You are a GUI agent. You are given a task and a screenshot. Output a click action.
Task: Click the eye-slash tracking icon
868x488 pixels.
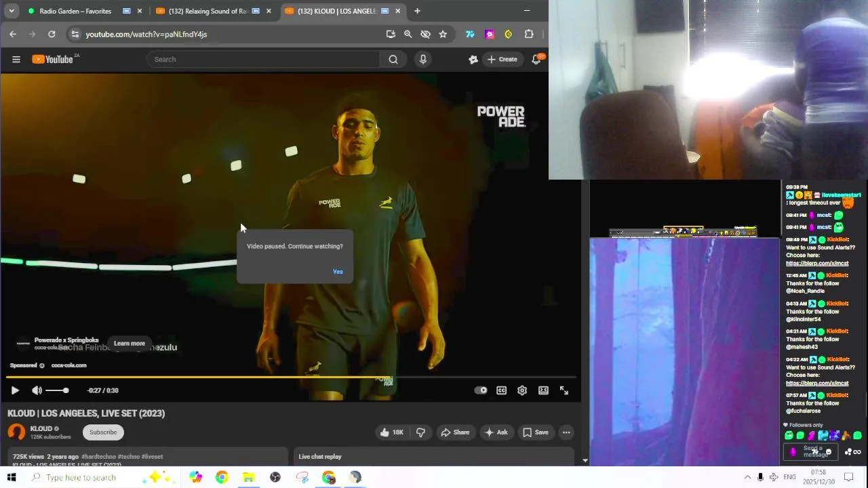tap(425, 34)
